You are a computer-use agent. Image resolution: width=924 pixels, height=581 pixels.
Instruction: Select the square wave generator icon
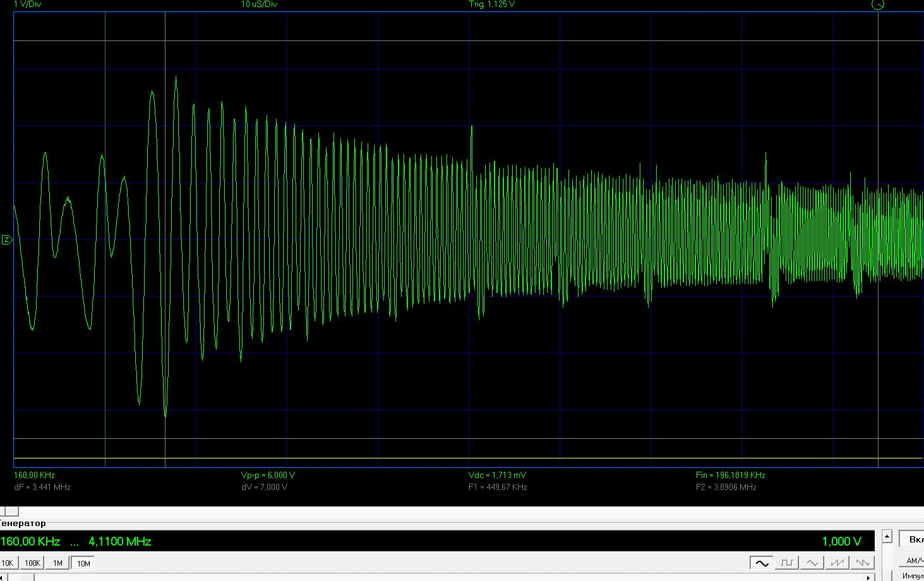[x=786, y=563]
